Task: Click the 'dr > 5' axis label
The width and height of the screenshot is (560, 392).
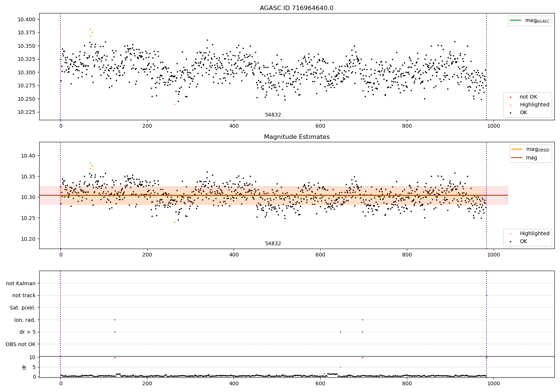Action: [x=28, y=332]
